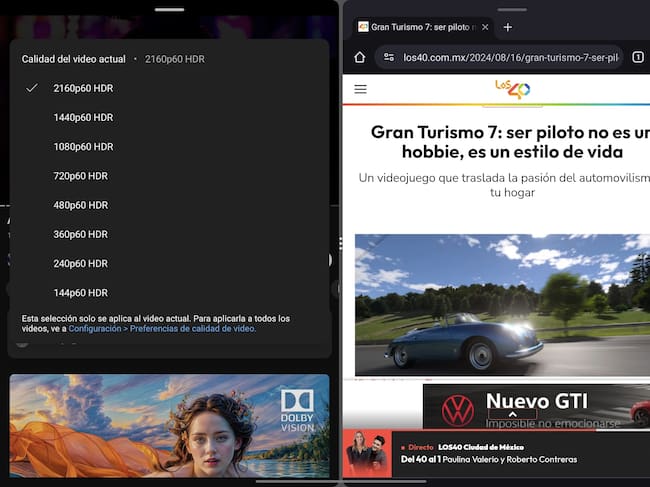Select the 480p60 HDR option
650x487 pixels.
pyautogui.click(x=80, y=205)
